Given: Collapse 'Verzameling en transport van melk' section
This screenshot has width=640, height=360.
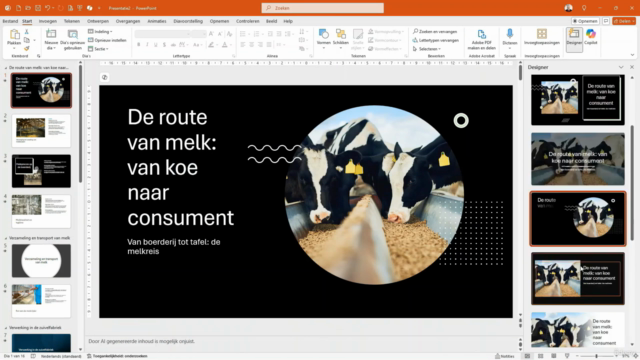Looking at the screenshot, I should point(6,238).
